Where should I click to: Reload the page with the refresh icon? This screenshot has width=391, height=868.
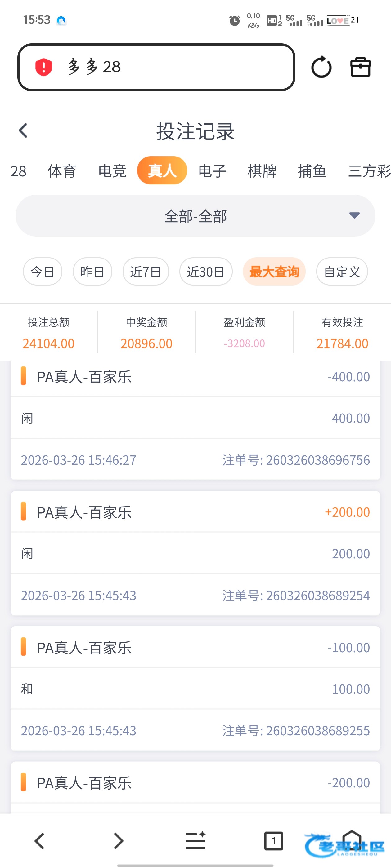click(x=321, y=67)
